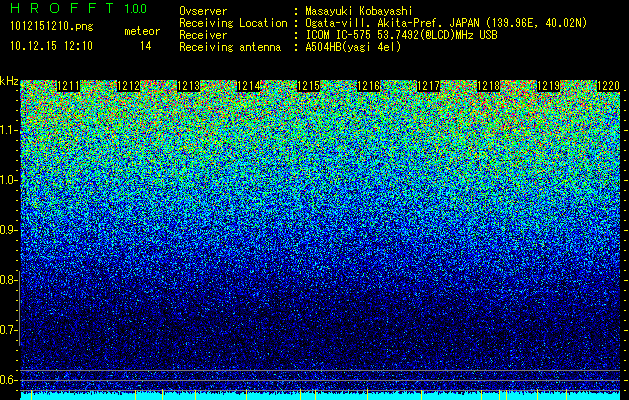Click the Ovserver label
Viewport: 629px width, 400px height.
pos(203,11)
